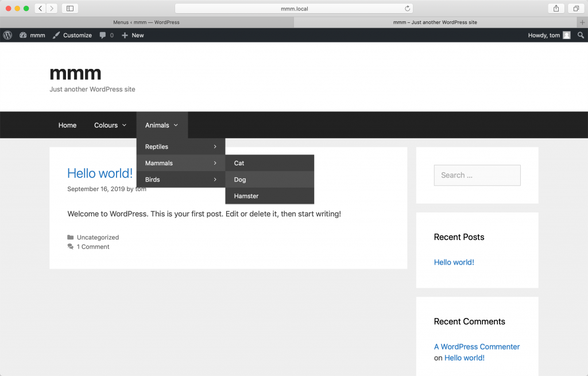
Task: Select the Customize paintbrush icon
Action: 55,35
